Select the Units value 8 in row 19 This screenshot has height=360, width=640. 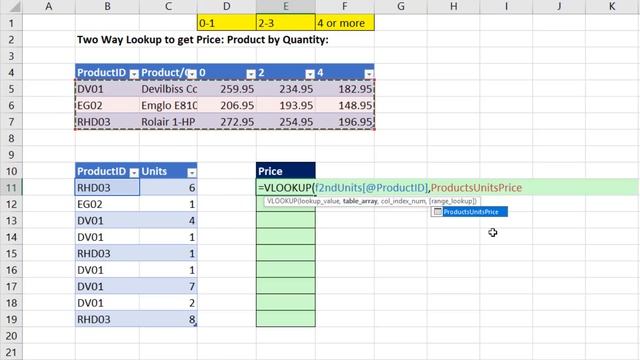click(168, 319)
